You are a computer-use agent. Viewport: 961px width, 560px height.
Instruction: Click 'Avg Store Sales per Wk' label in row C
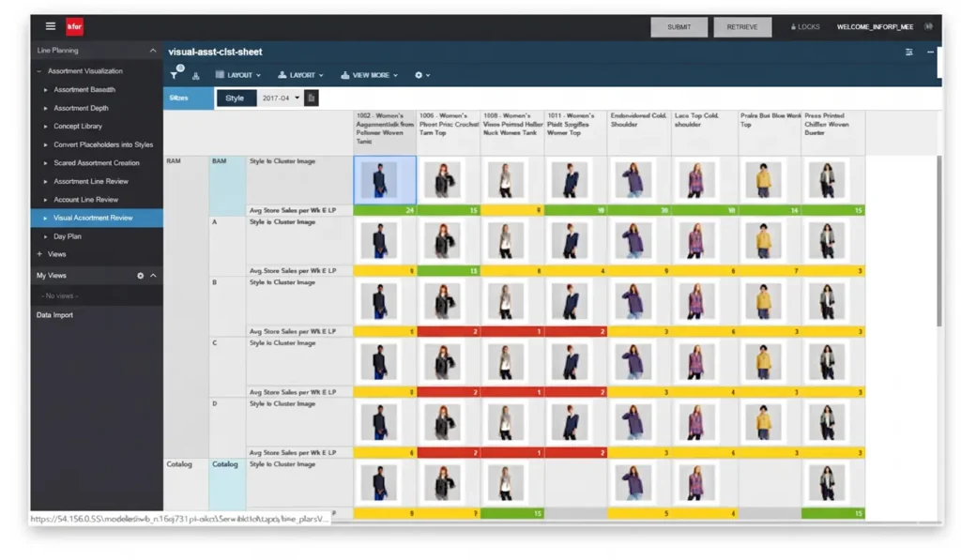coord(293,392)
